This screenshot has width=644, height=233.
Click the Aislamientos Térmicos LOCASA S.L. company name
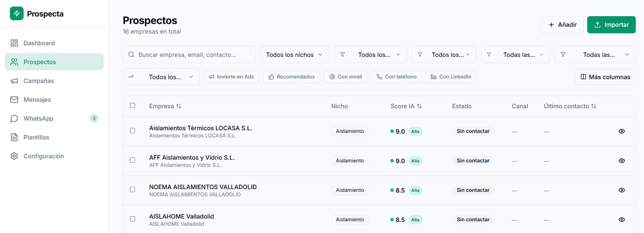[200, 128]
